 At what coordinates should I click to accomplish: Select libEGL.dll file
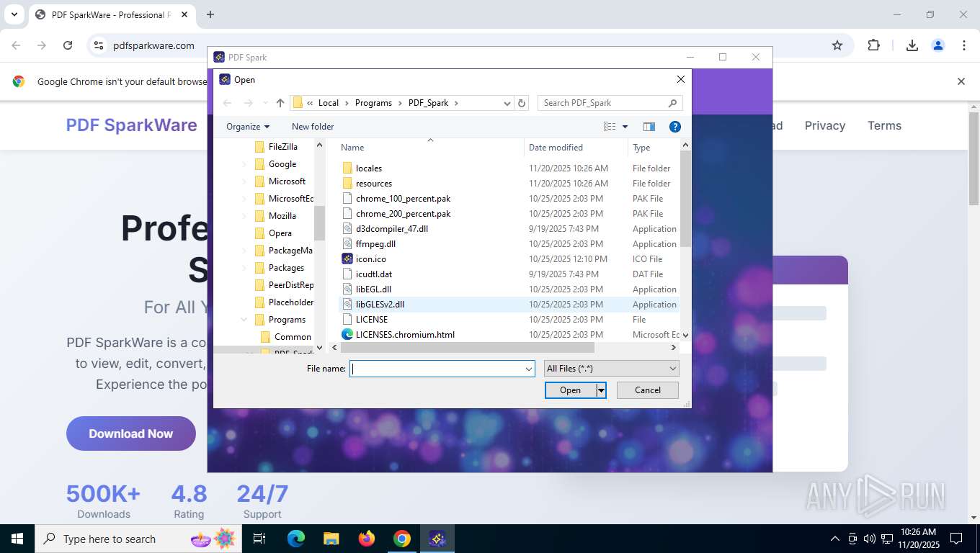pyautogui.click(x=373, y=289)
